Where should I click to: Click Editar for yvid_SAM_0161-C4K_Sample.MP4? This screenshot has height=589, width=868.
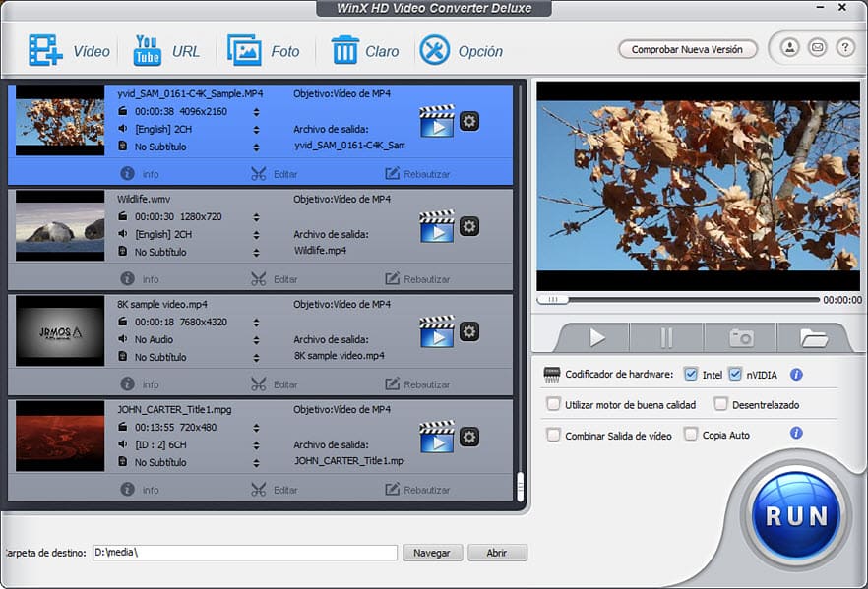pyautogui.click(x=274, y=174)
